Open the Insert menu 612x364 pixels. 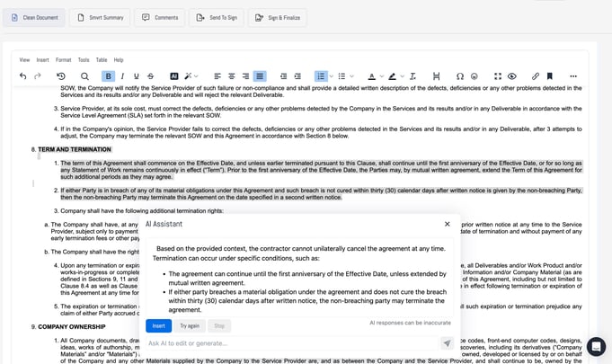pos(42,59)
